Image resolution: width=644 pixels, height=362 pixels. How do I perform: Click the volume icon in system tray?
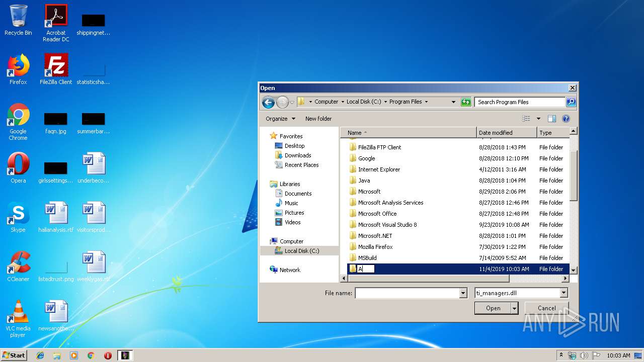click(x=584, y=355)
